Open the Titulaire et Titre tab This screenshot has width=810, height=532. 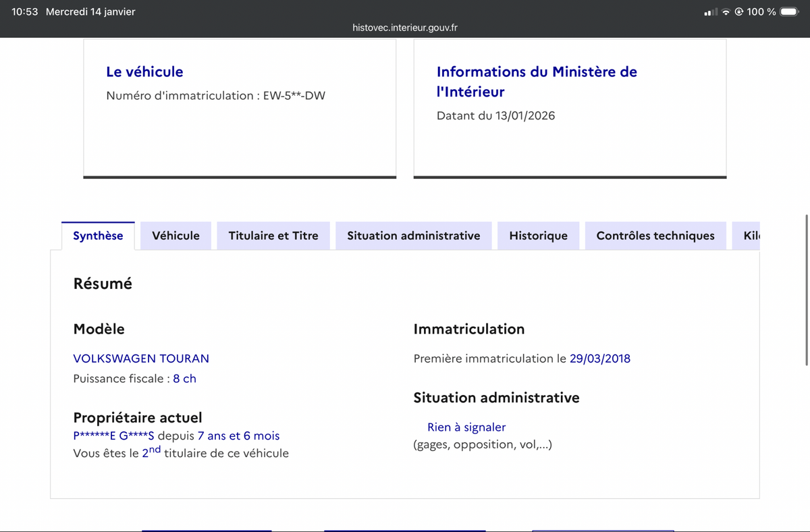click(x=273, y=236)
